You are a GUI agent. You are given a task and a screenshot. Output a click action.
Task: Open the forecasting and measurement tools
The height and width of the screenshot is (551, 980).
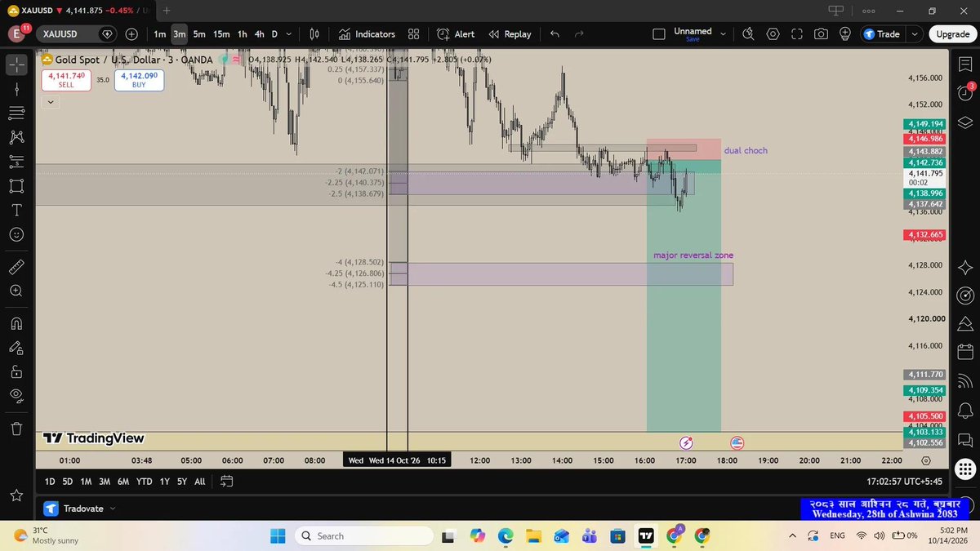coord(17,162)
